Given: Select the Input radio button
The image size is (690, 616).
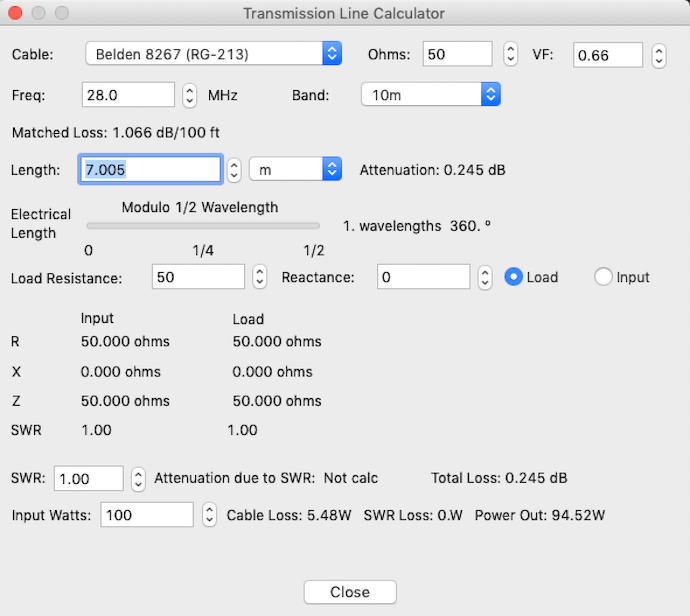Looking at the screenshot, I should click(603, 277).
